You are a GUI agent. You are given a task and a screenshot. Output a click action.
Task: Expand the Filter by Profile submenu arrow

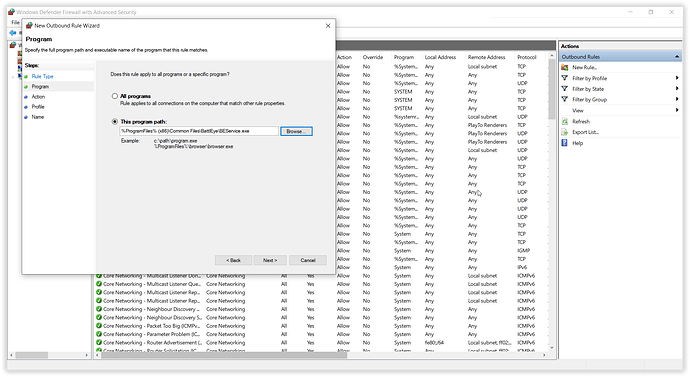click(677, 78)
